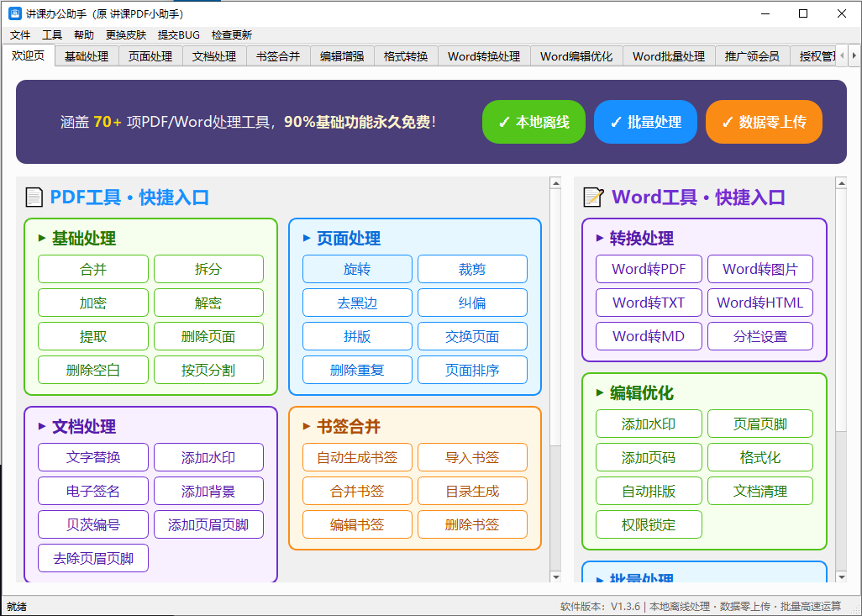
Task: Click the Word tools notepad icon
Action: pyautogui.click(x=593, y=197)
